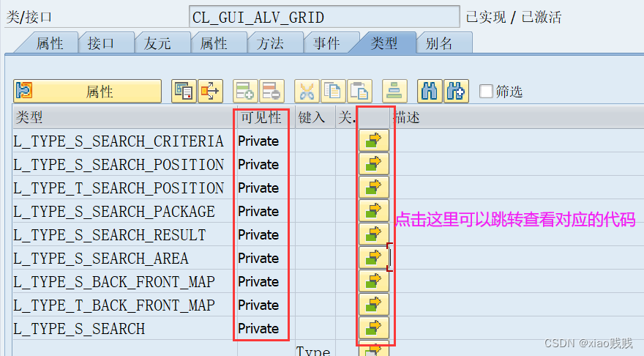This screenshot has height=356, width=644.
Task: Switch to the 方法 tab
Action: pos(270,42)
